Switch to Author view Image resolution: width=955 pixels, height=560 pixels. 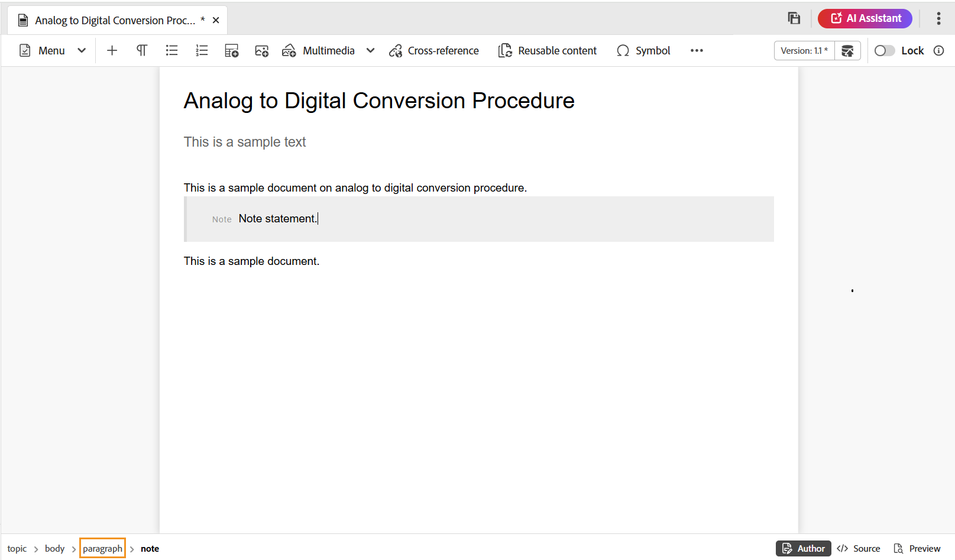tap(804, 549)
